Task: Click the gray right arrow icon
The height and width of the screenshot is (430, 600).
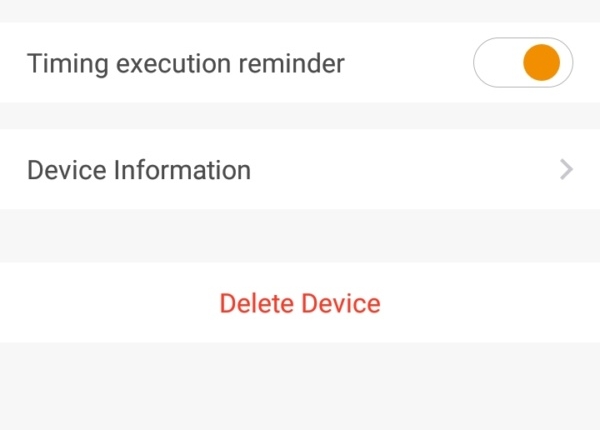Action: [567, 170]
